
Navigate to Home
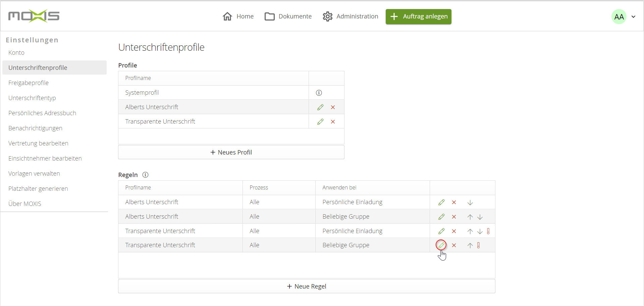click(238, 16)
